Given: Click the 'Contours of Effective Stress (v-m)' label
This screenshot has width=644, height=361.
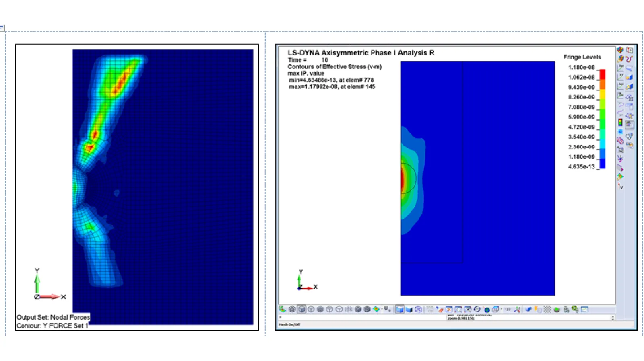Looking at the screenshot, I should click(334, 67).
